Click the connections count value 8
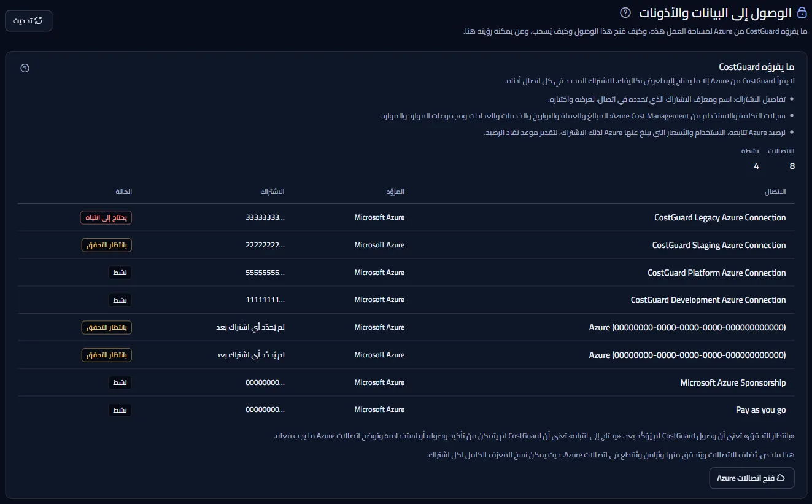 click(792, 166)
